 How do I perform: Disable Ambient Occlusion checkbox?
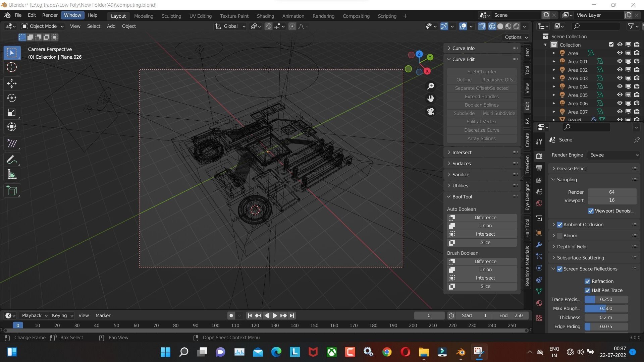coord(559,225)
